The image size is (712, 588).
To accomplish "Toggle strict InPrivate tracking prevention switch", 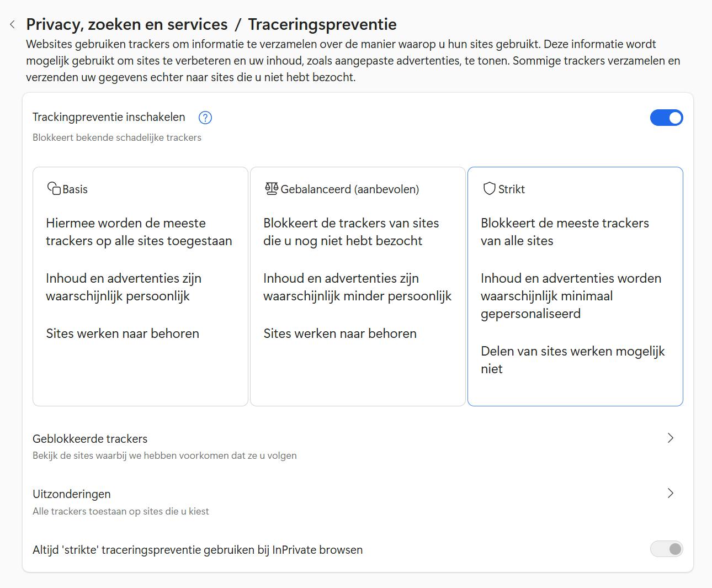I will point(666,549).
